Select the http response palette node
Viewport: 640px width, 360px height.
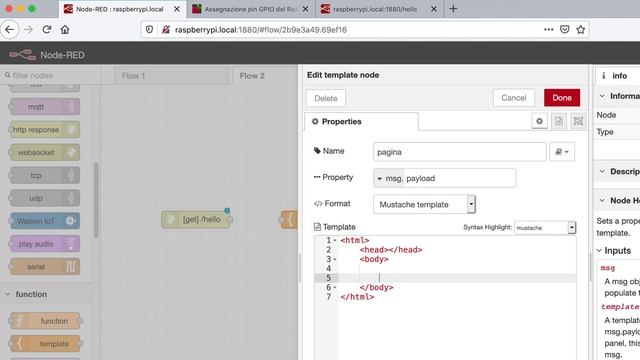(45, 129)
